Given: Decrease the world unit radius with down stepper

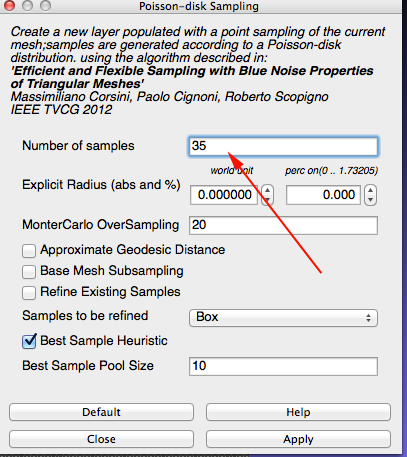Looking at the screenshot, I should pyautogui.click(x=267, y=200).
